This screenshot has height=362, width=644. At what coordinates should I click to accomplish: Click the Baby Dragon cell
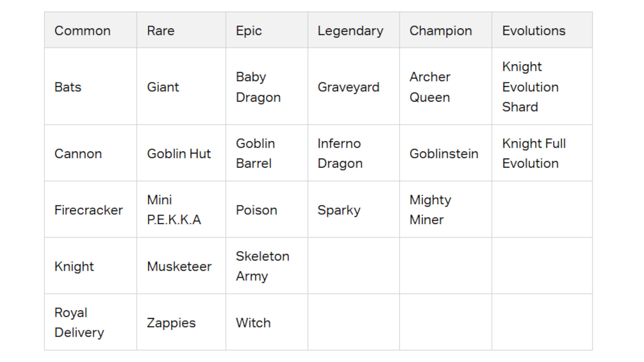pos(258,87)
